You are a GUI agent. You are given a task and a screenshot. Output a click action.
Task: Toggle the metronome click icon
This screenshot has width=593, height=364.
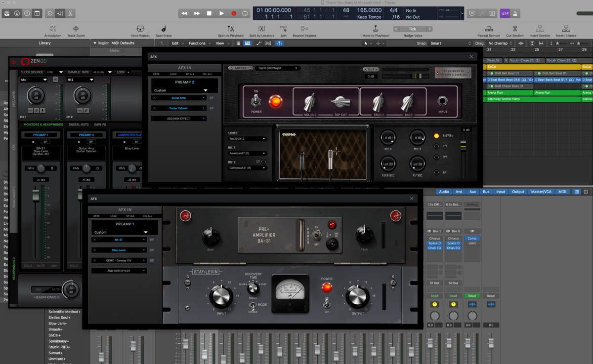tap(515, 13)
